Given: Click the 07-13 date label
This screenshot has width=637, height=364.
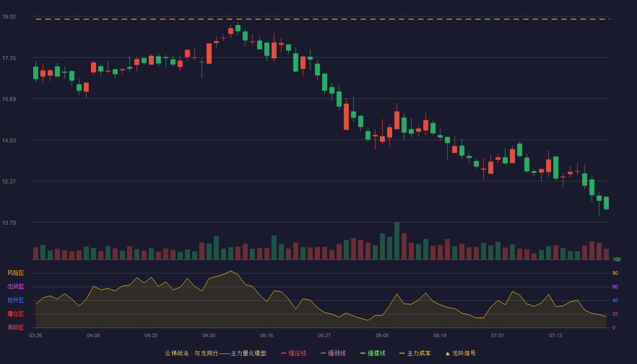Looking at the screenshot, I should tap(556, 335).
